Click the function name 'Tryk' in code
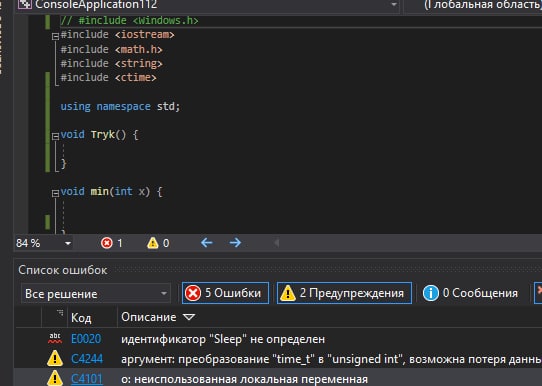 [x=103, y=135]
